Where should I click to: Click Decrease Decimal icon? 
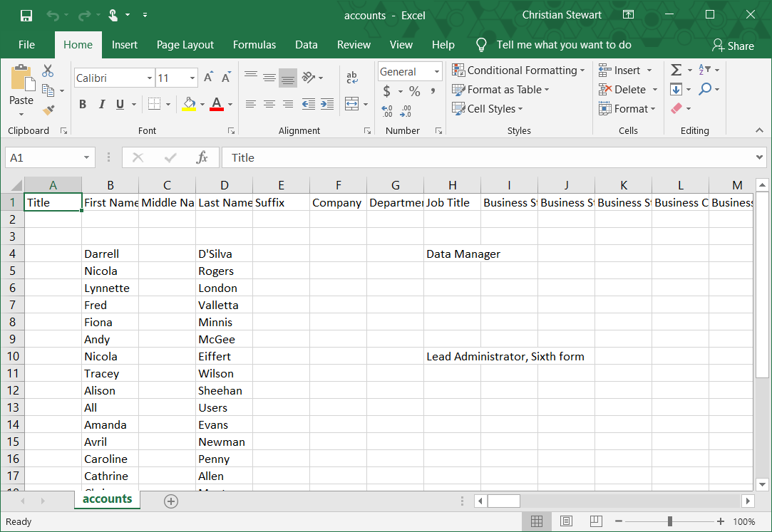point(406,111)
